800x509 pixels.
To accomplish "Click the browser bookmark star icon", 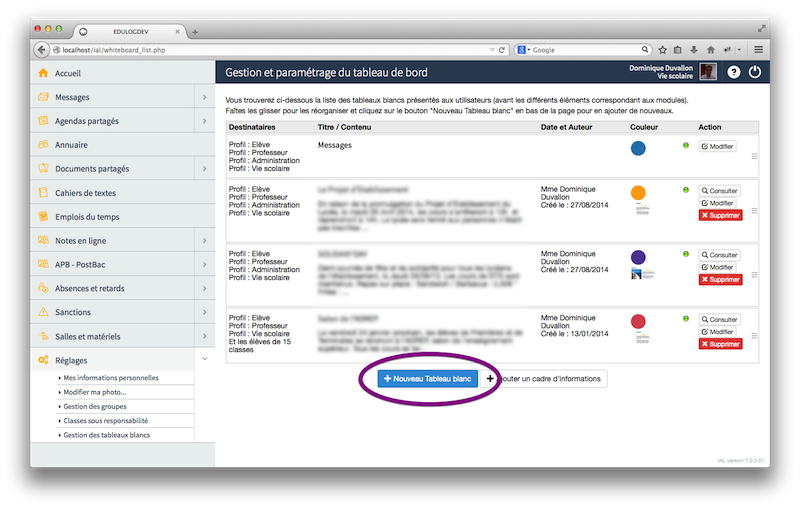I will coord(662,49).
